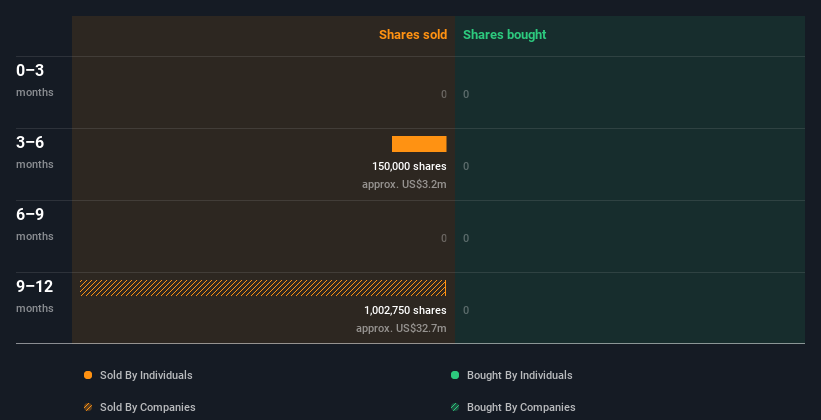821x420 pixels.
Task: Select the solid orange 3–6 months bar
Action: pyautogui.click(x=419, y=144)
